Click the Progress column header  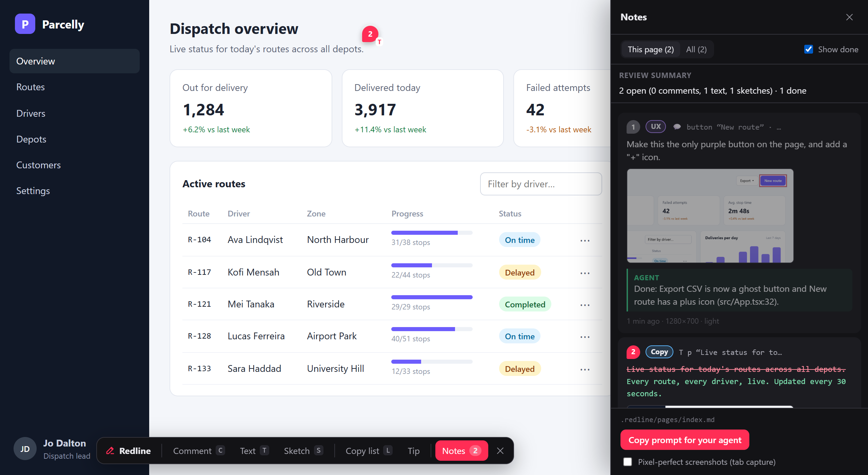(407, 214)
